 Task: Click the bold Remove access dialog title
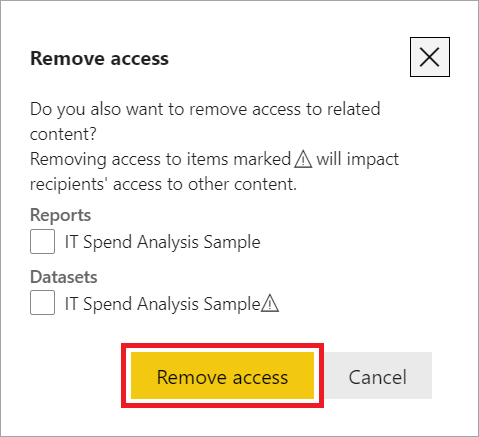pyautogui.click(x=99, y=59)
